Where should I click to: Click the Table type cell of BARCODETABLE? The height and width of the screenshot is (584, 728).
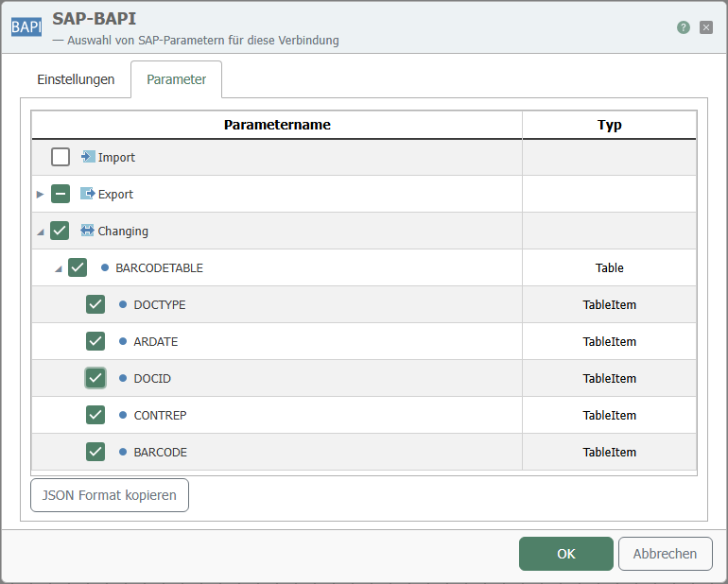609,267
